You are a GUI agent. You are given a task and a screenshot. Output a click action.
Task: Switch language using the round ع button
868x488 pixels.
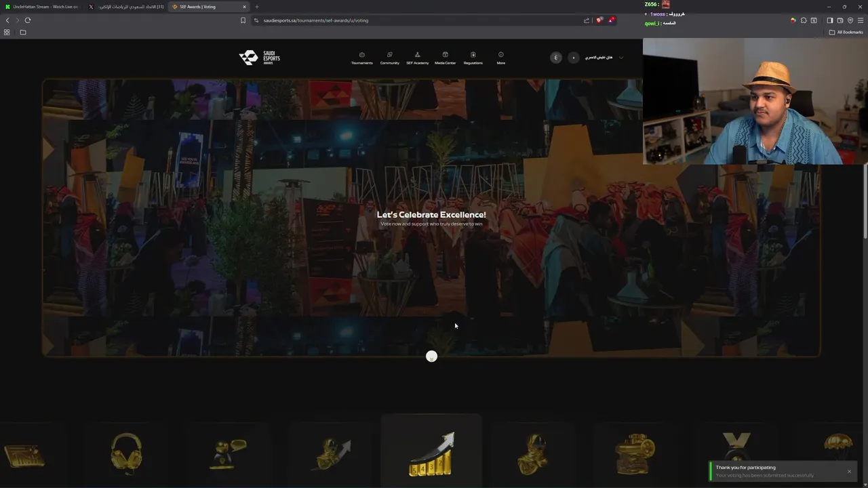[556, 58]
